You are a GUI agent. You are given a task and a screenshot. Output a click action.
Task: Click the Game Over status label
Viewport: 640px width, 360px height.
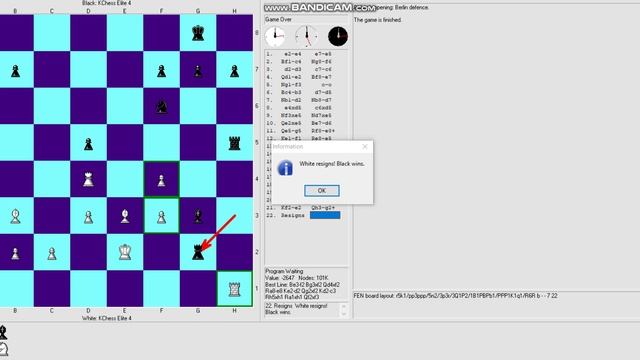[278, 19]
